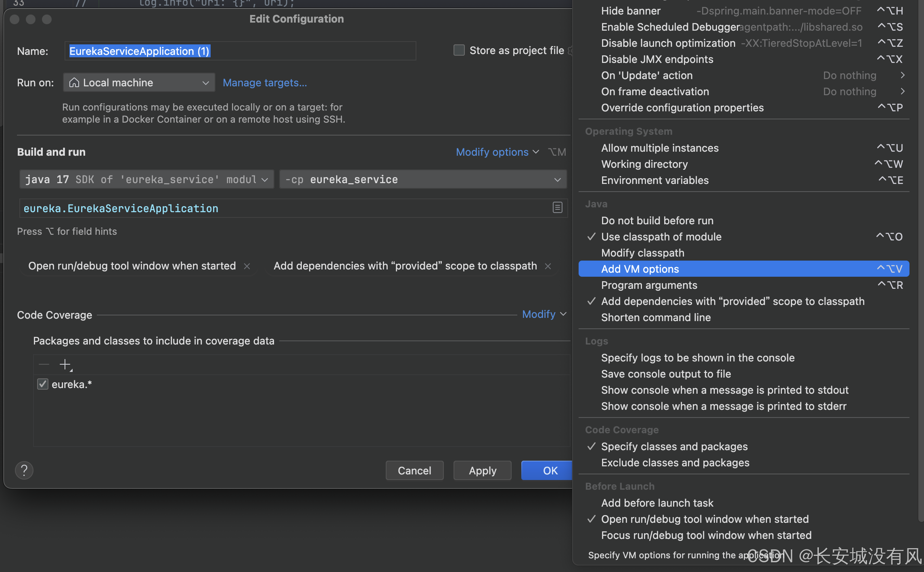Select Environment variables menu item

click(744, 180)
